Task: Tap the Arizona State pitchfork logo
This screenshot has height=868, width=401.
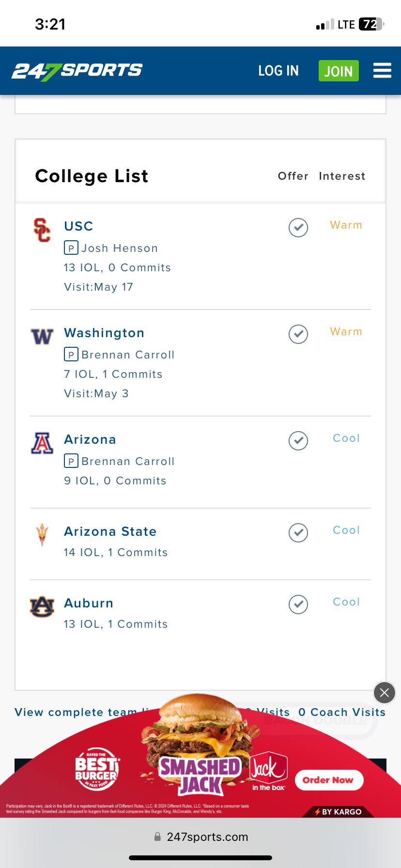Action: tap(42, 535)
